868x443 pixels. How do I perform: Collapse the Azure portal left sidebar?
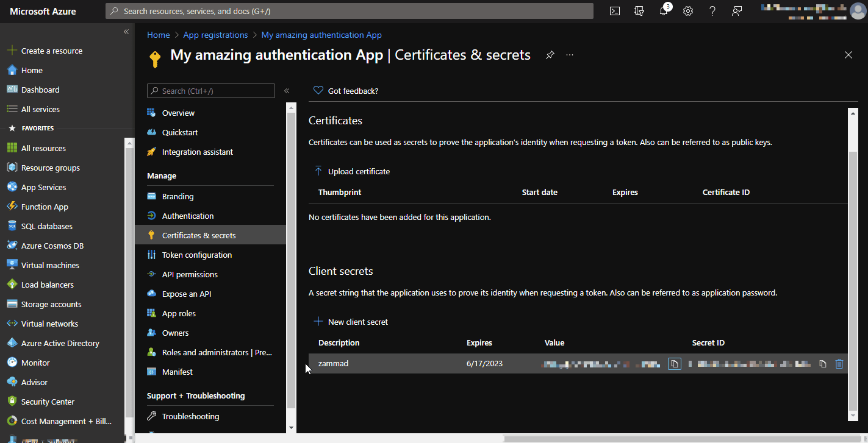(126, 32)
